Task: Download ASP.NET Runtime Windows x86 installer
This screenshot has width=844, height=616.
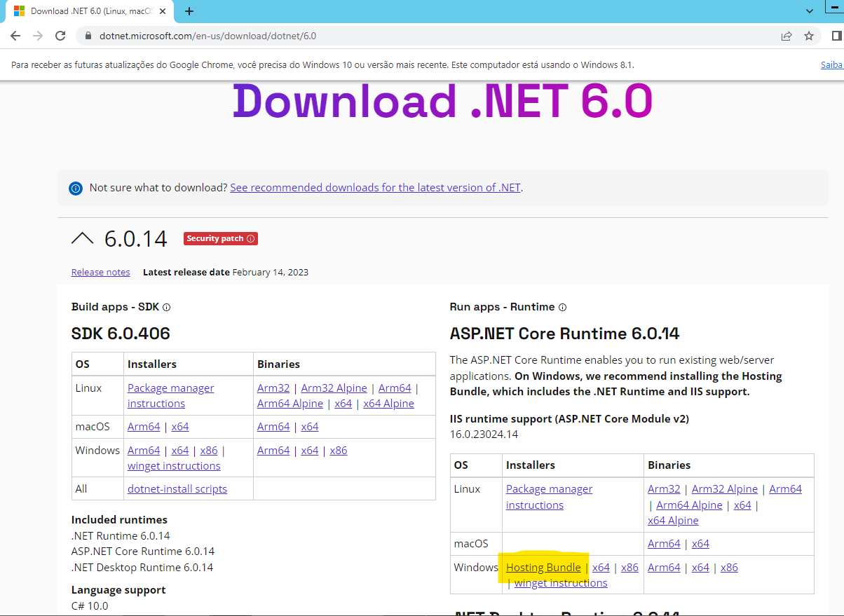Action: [629, 568]
